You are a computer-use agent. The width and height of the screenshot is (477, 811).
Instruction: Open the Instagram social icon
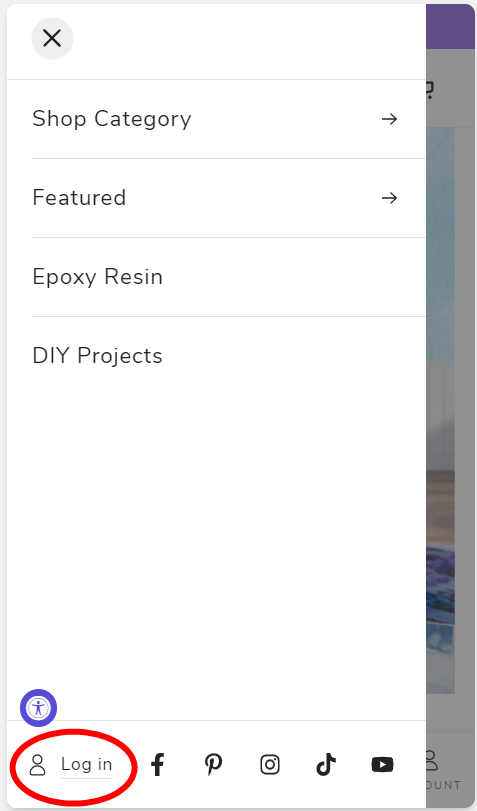point(270,764)
